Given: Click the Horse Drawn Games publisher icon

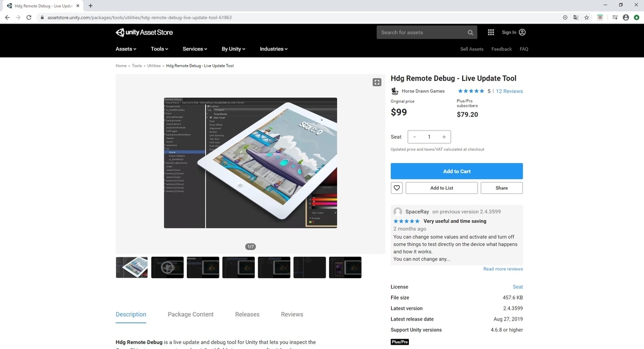Looking at the screenshot, I should (395, 91).
